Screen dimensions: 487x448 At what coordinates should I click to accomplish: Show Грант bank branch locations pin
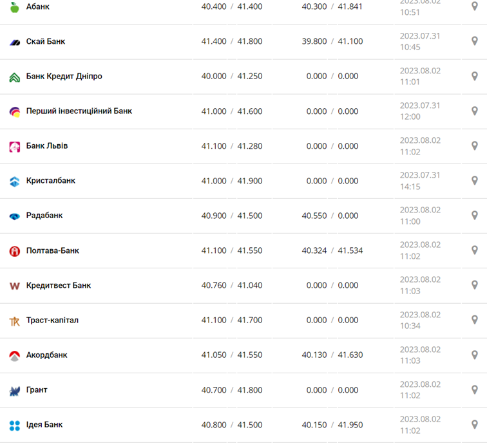point(475,389)
